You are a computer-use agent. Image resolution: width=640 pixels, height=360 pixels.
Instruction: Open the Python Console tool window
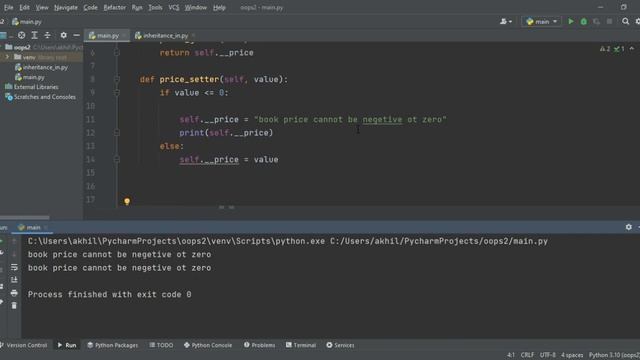[208, 345]
